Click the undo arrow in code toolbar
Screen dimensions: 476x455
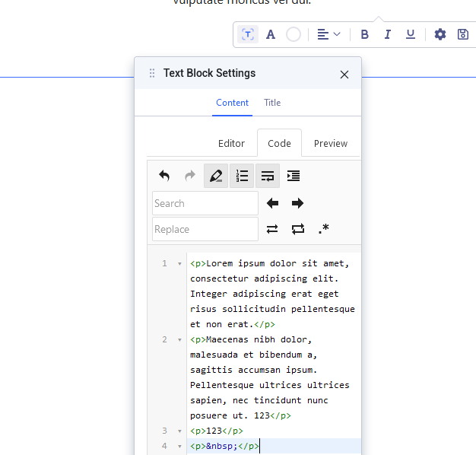164,176
